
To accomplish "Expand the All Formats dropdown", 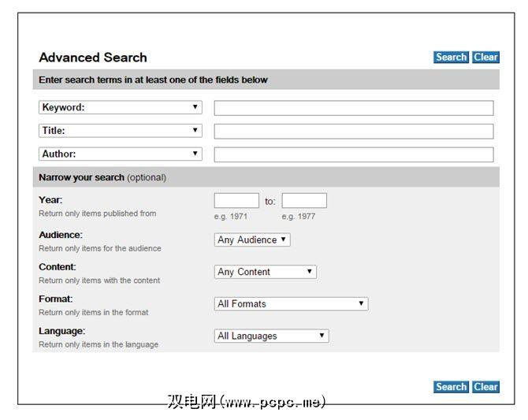I will (x=291, y=304).
